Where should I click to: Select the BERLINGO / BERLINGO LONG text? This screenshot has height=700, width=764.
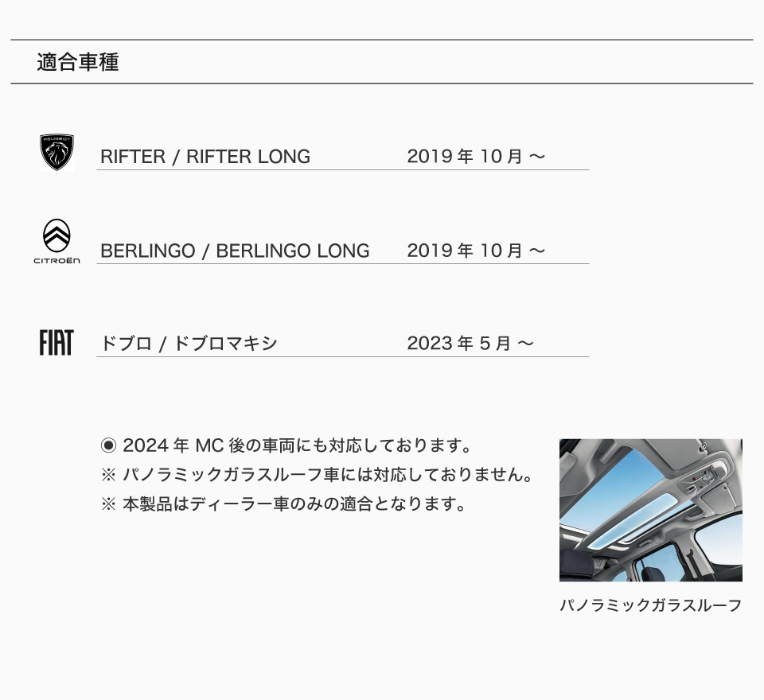point(235,251)
